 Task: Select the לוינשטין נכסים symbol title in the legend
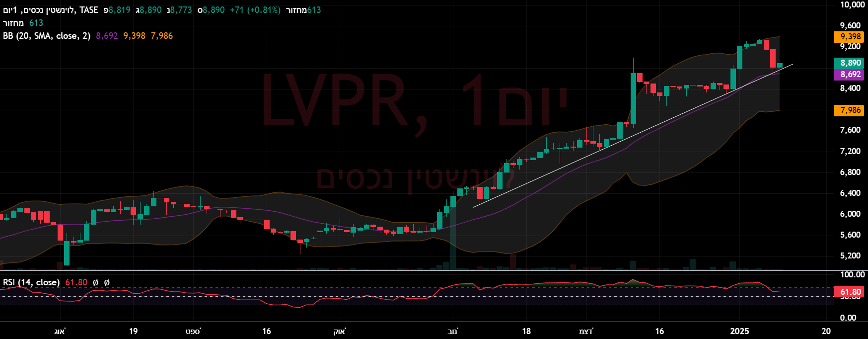pyautogui.click(x=39, y=10)
